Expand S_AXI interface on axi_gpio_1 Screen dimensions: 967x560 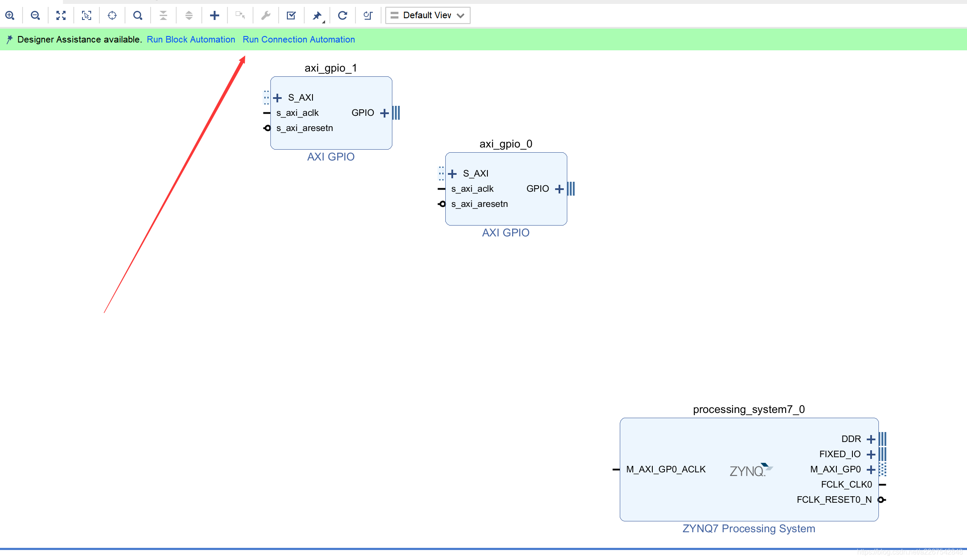tap(278, 98)
